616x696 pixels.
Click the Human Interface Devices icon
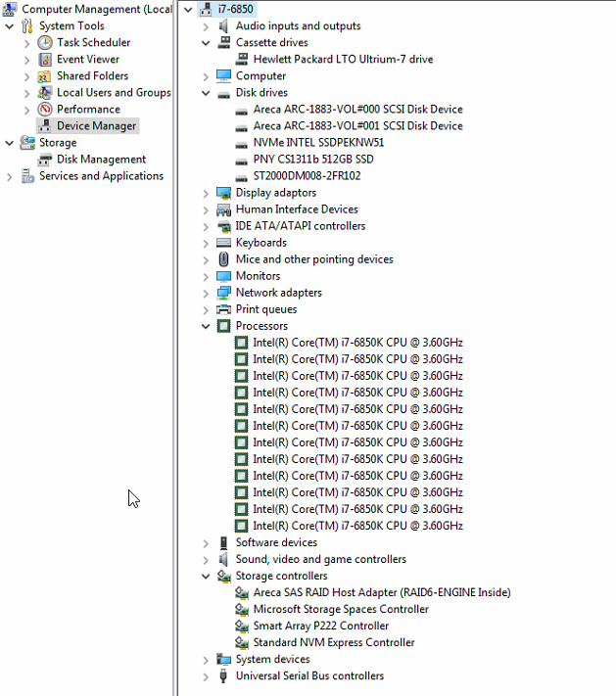(x=224, y=209)
